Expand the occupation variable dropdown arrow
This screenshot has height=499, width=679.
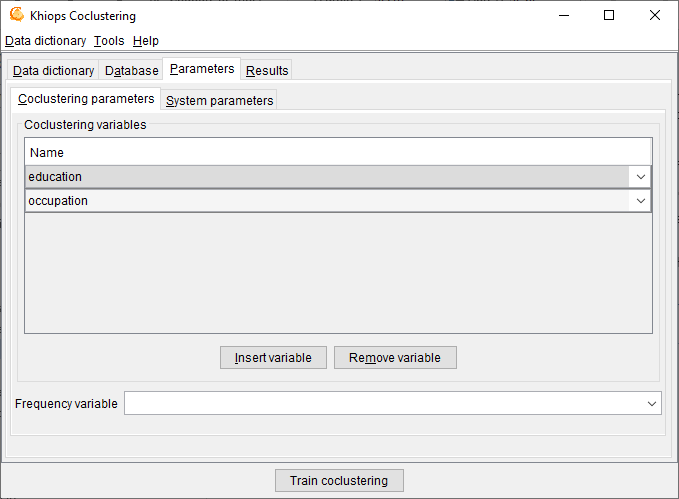click(x=640, y=201)
